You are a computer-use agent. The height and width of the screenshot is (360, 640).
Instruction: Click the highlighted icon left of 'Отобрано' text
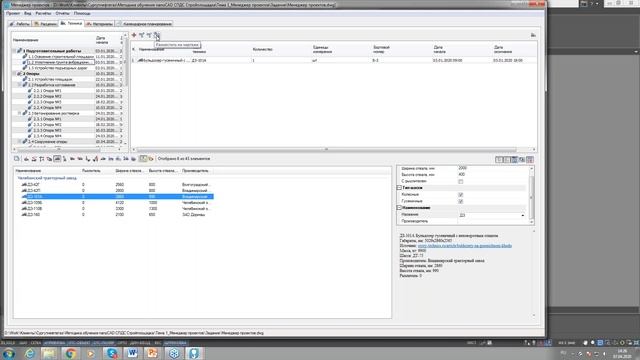click(x=143, y=159)
